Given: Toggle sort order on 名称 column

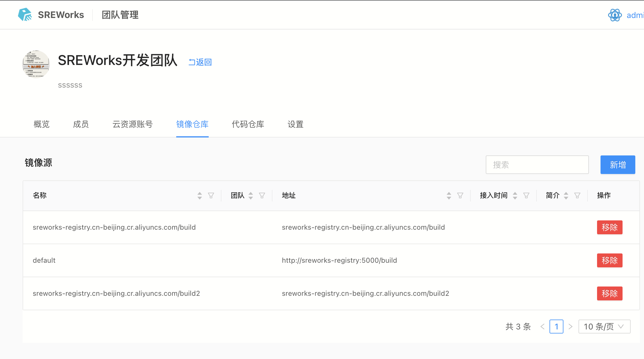Looking at the screenshot, I should (x=200, y=196).
